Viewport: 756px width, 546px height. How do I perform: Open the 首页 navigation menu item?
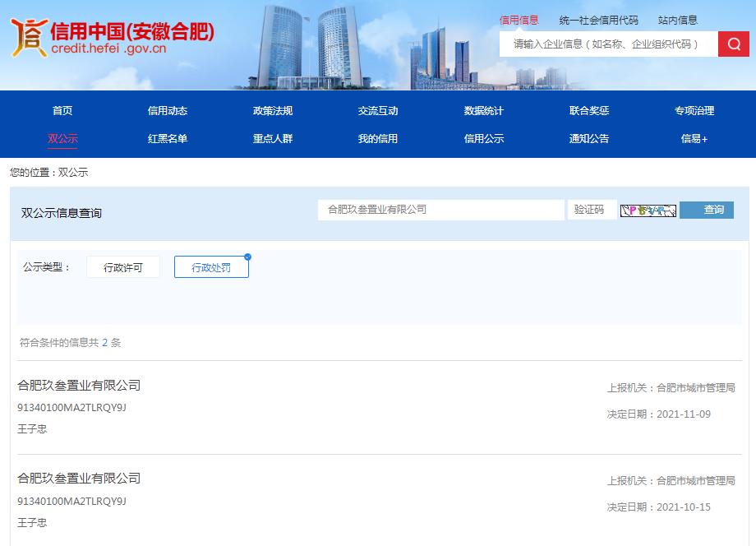pyautogui.click(x=62, y=111)
